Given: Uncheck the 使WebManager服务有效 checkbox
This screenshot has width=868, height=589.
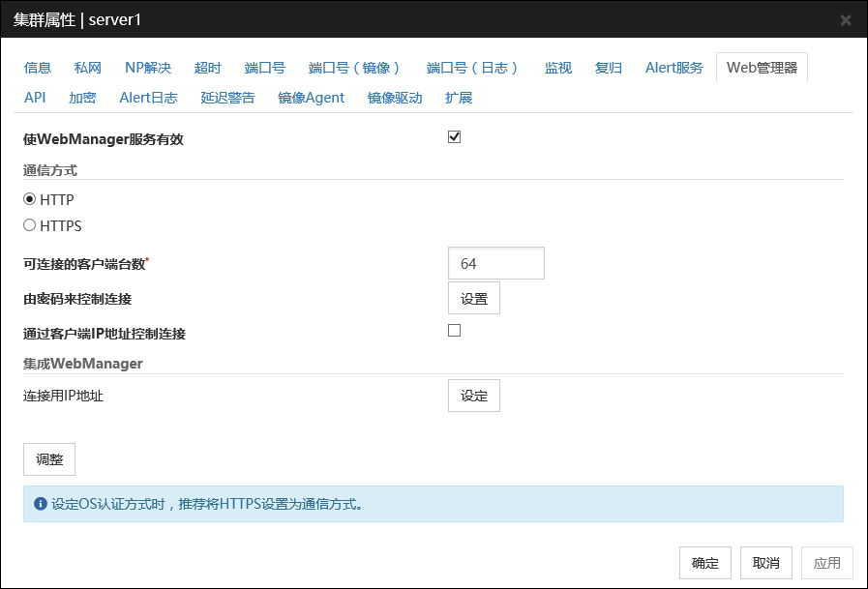Looking at the screenshot, I should [x=454, y=137].
